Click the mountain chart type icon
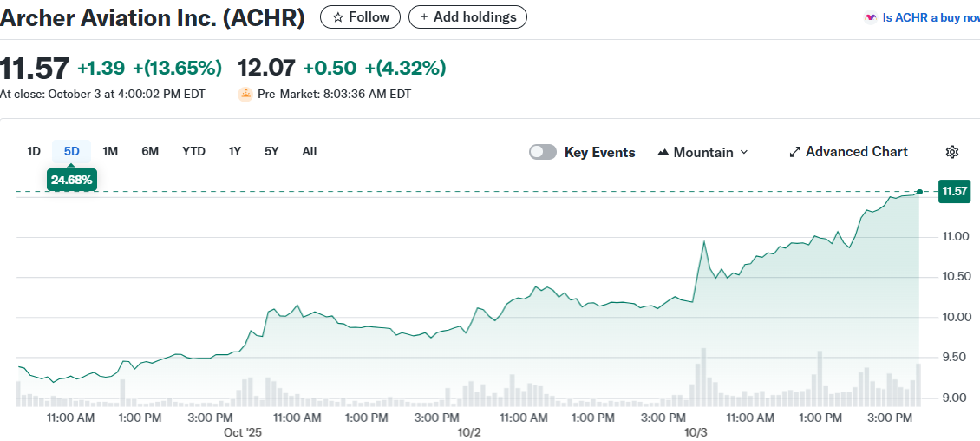 click(663, 152)
